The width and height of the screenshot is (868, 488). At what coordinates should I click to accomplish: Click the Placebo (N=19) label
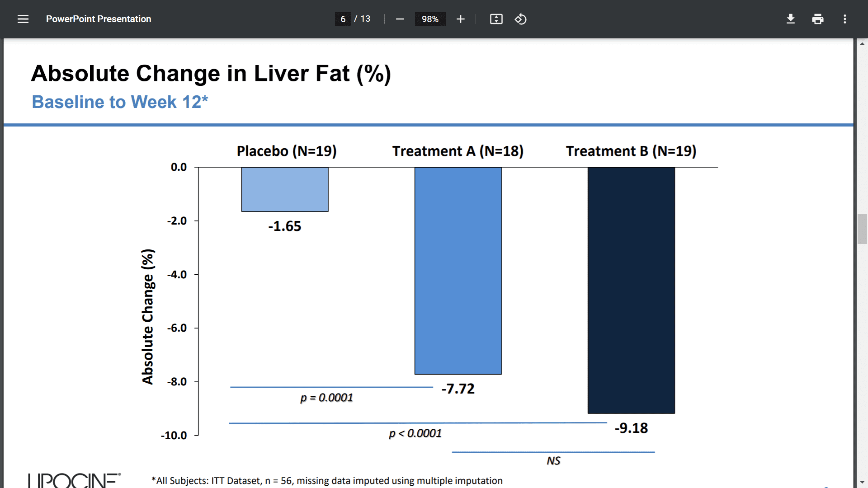click(287, 151)
